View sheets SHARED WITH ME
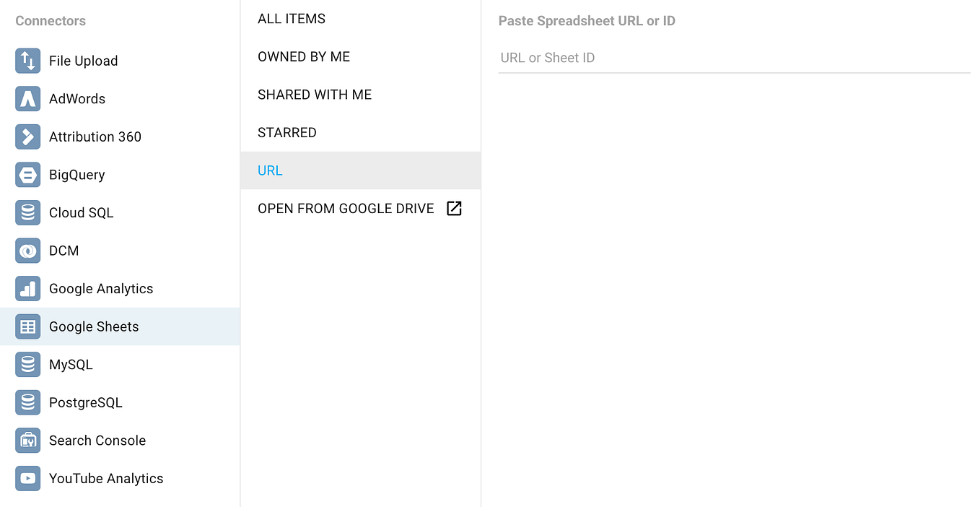The height and width of the screenshot is (507, 980). 315,94
